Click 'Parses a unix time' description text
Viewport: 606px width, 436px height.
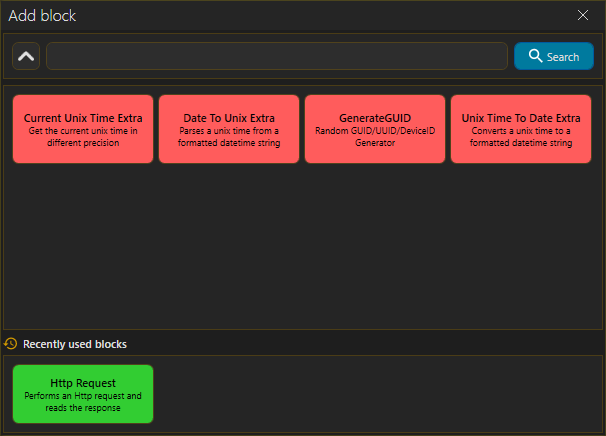(x=229, y=137)
